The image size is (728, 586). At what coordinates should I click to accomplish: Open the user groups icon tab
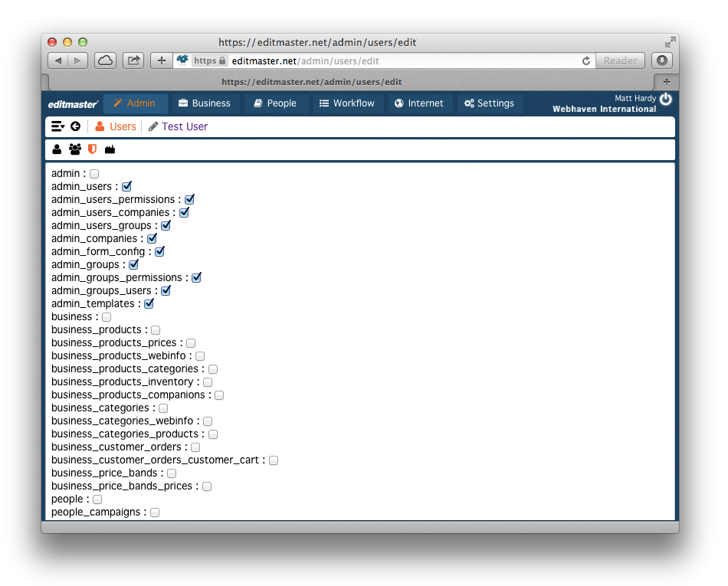pos(74,149)
